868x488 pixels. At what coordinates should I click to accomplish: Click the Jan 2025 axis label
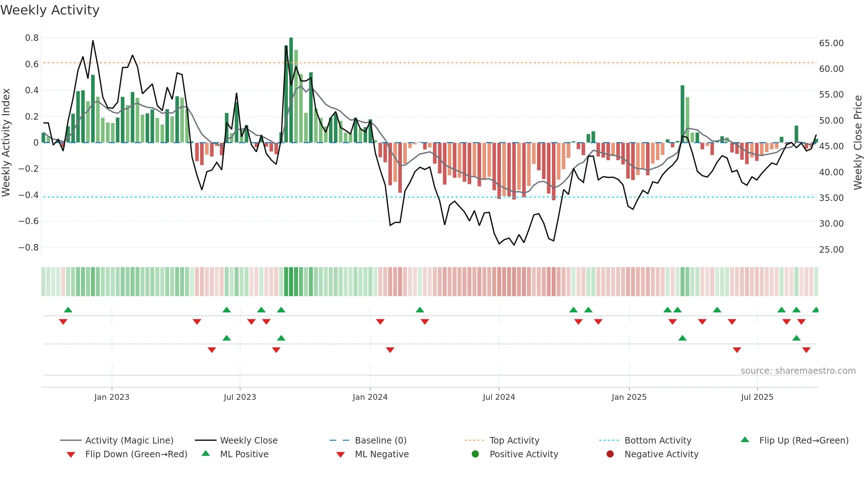tap(629, 397)
